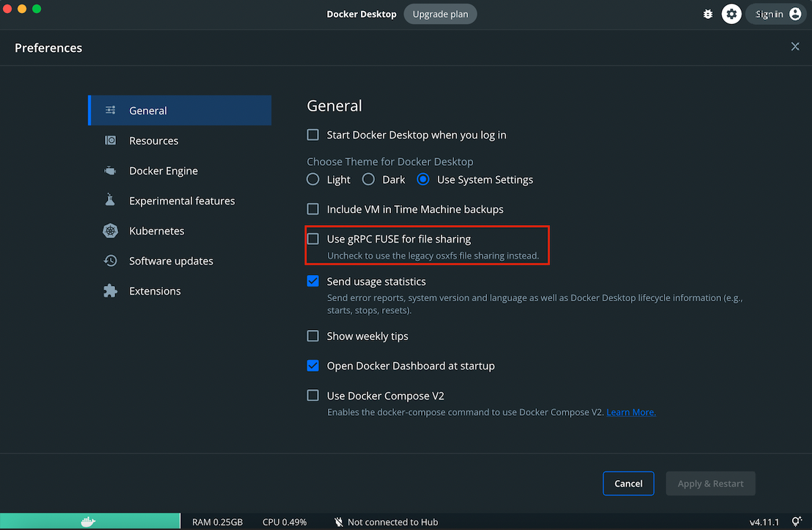Screen dimensions: 812x530
Task: Click the Docker whale icon in the status bar
Action: click(89, 520)
